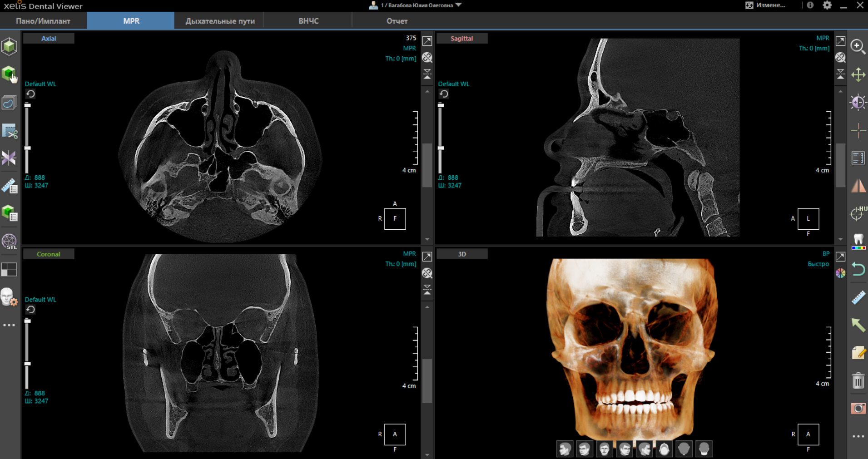Open the patient name dropdown

tap(459, 5)
